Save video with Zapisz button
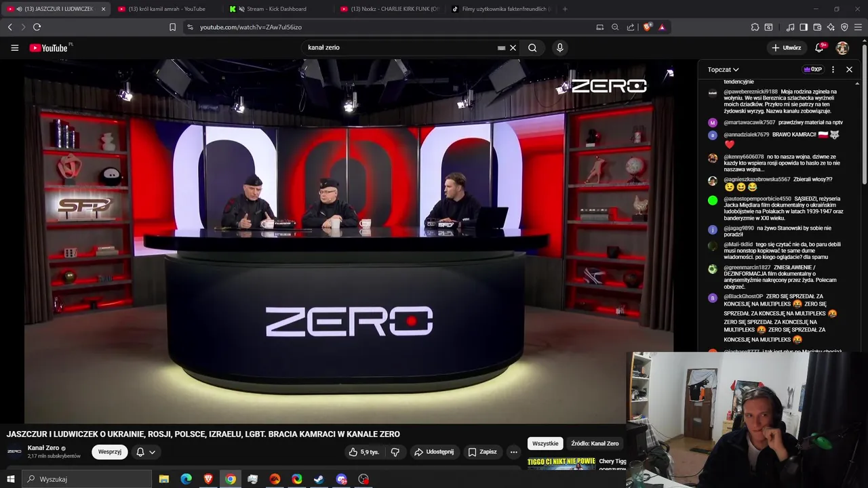 coord(482,452)
